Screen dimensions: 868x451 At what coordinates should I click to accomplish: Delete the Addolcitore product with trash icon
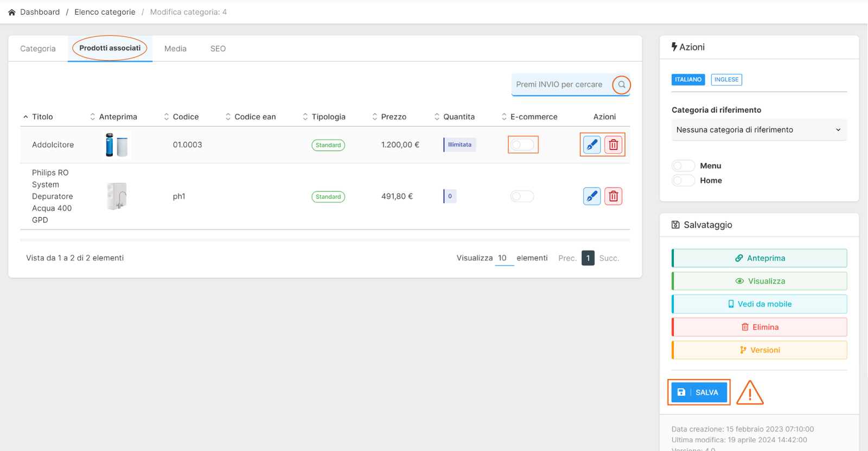[x=613, y=145]
